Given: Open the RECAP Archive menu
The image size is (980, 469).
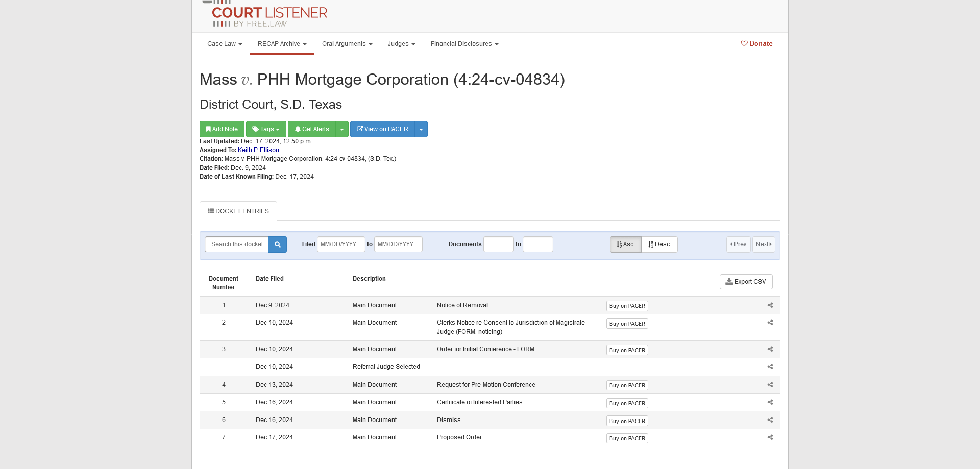Looking at the screenshot, I should click(282, 44).
